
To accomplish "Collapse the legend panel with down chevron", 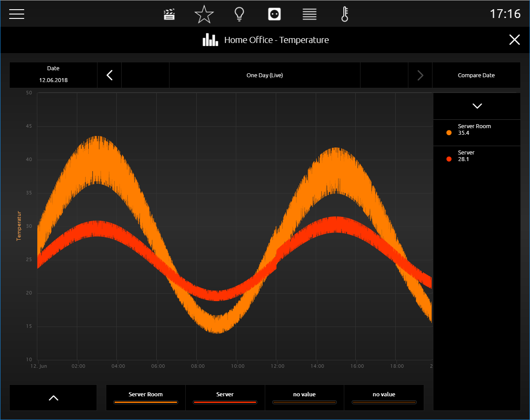I will (477, 106).
